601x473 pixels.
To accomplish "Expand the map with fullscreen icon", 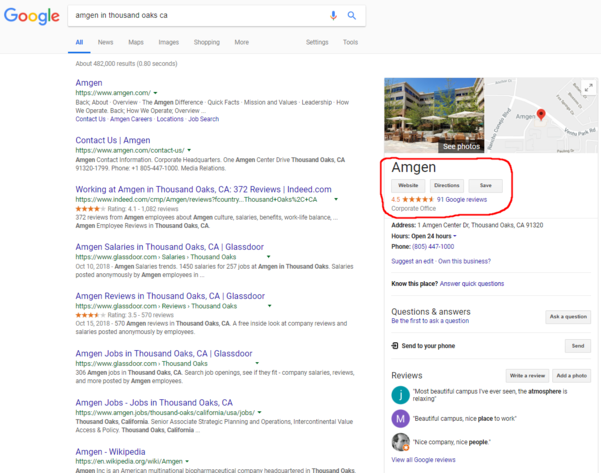I will point(588,87).
